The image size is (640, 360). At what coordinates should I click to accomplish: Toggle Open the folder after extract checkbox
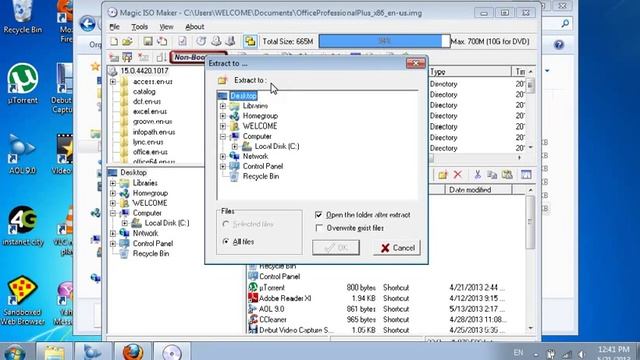(x=319, y=215)
